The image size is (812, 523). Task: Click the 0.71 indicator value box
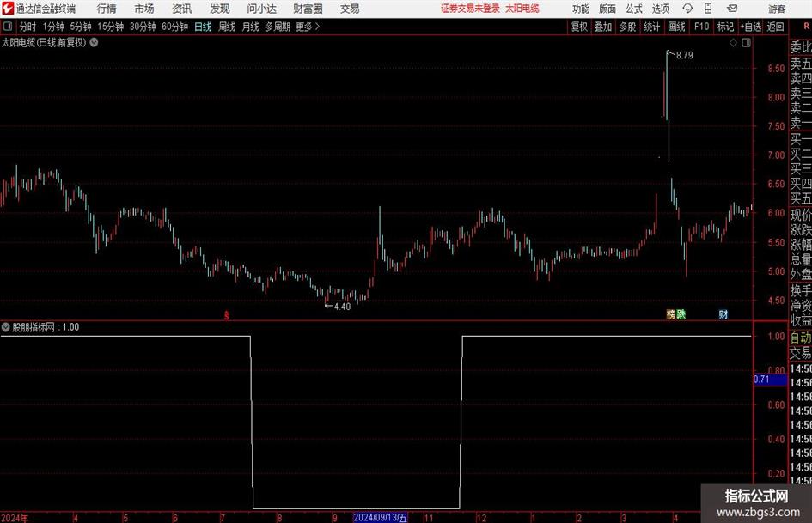tap(770, 380)
